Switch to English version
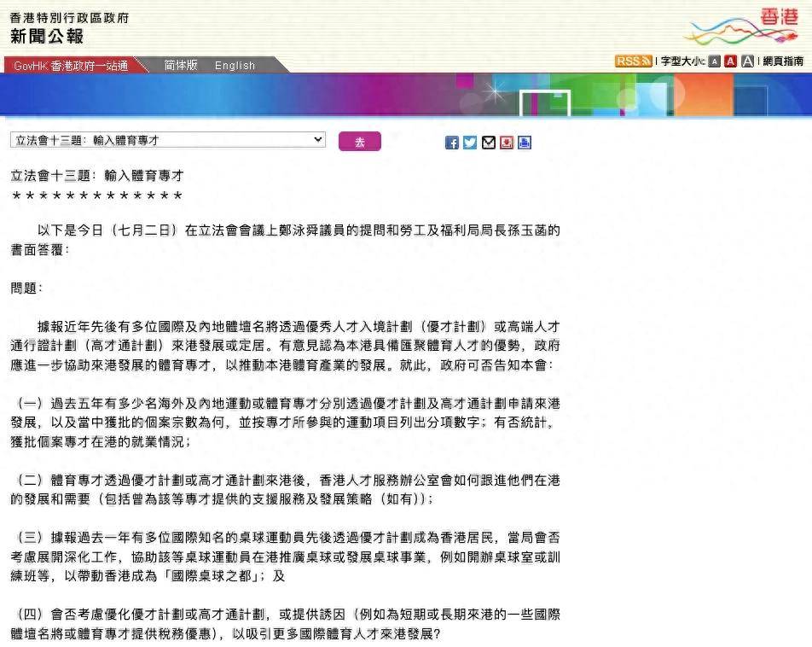Screen dimensions: 812x647 pos(235,66)
